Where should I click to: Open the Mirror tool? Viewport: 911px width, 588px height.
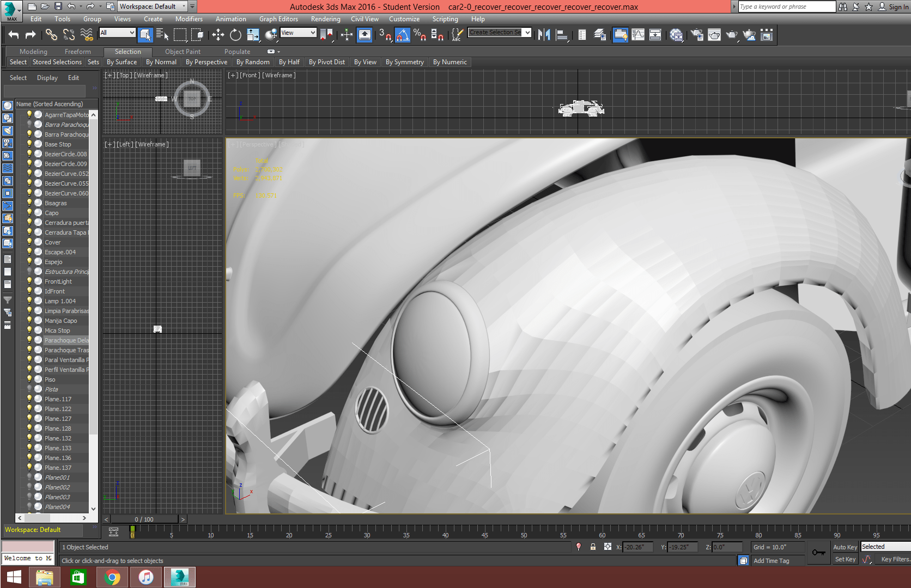544,35
